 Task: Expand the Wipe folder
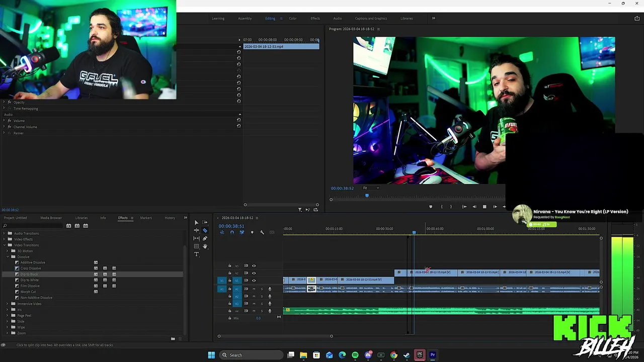pos(8,327)
